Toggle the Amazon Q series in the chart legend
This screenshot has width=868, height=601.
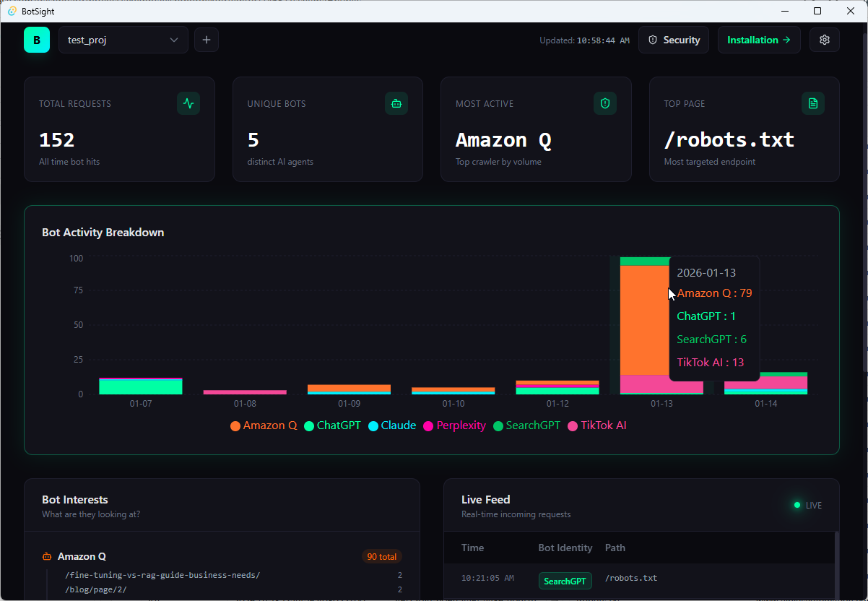264,425
